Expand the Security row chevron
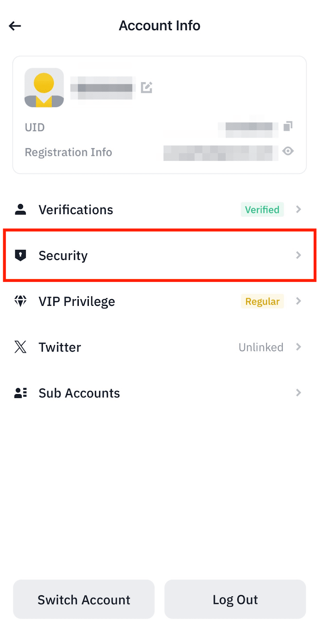This screenshot has width=319, height=644. (298, 255)
